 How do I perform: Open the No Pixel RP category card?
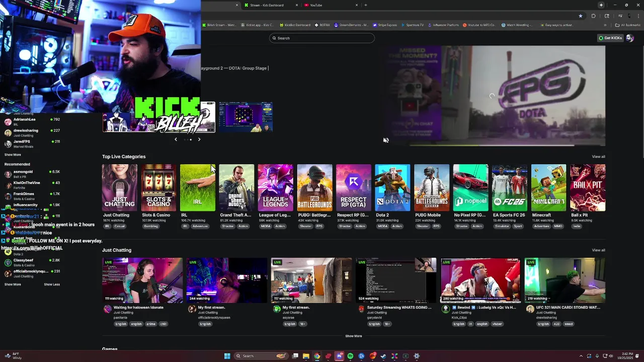tap(470, 188)
